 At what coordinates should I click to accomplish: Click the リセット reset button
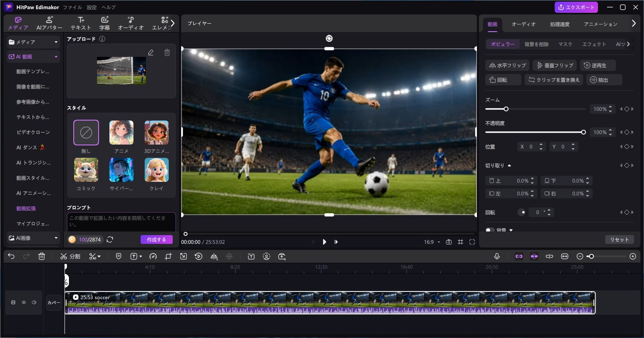pos(620,239)
